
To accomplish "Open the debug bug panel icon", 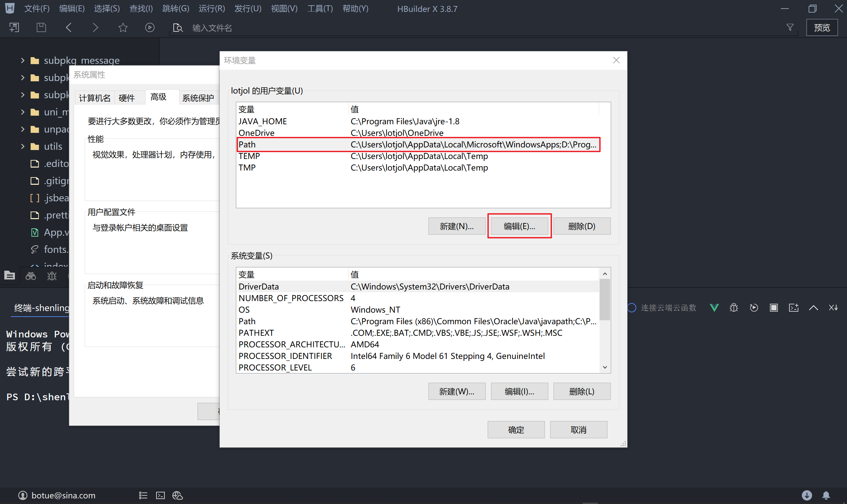I will (52, 276).
